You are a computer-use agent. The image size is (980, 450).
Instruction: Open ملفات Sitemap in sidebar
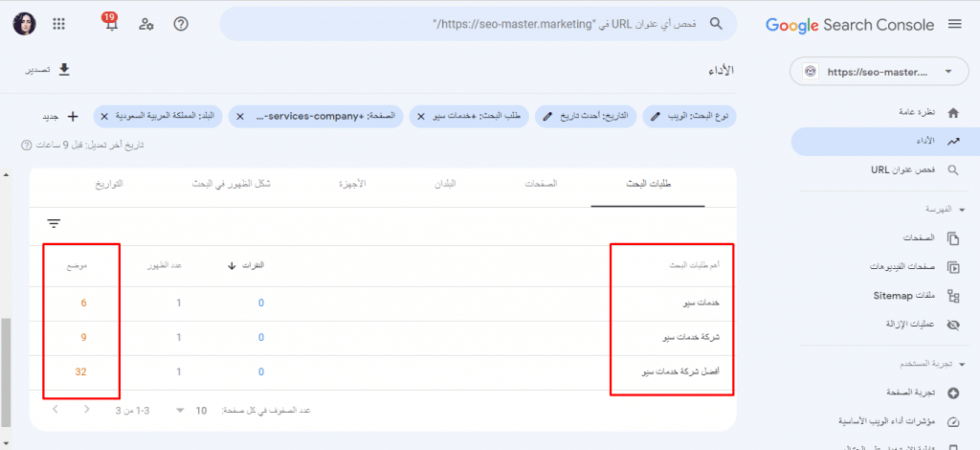click(x=904, y=296)
